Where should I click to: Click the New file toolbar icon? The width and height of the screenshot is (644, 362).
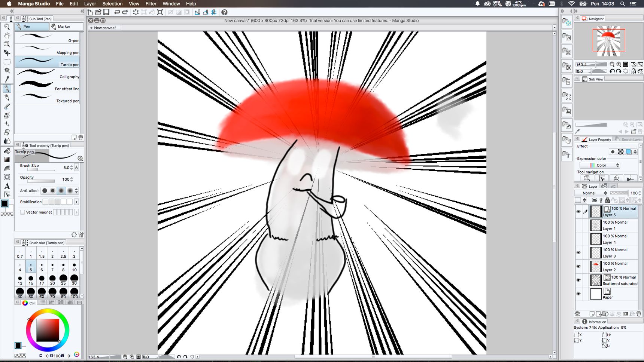[90, 12]
